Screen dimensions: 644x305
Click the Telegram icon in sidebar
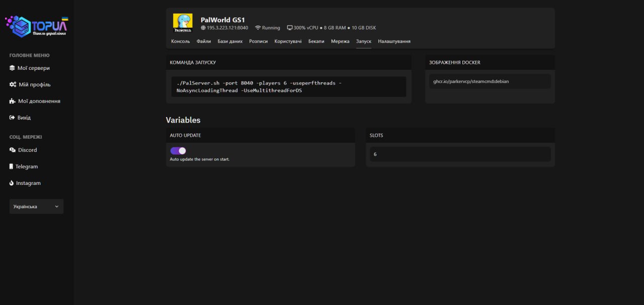(12, 166)
